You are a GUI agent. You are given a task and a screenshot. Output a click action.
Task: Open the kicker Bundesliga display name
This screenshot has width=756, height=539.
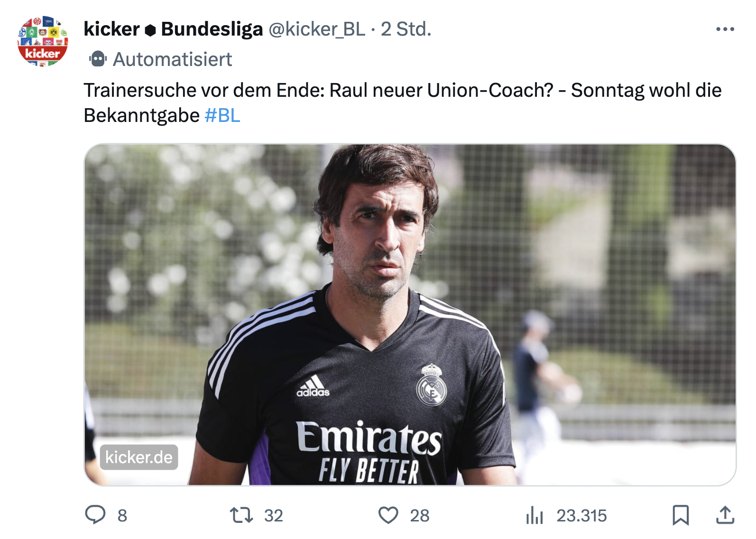tap(173, 29)
